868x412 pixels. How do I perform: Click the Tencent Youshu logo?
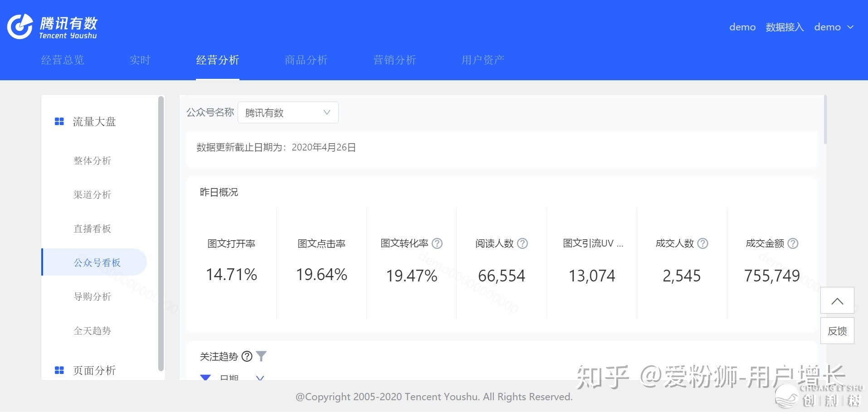click(x=52, y=27)
